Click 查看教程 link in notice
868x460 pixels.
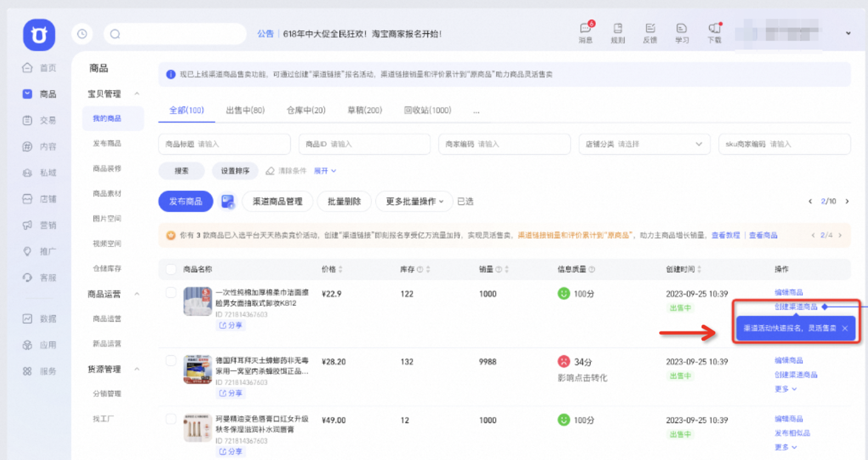pyautogui.click(x=725, y=235)
